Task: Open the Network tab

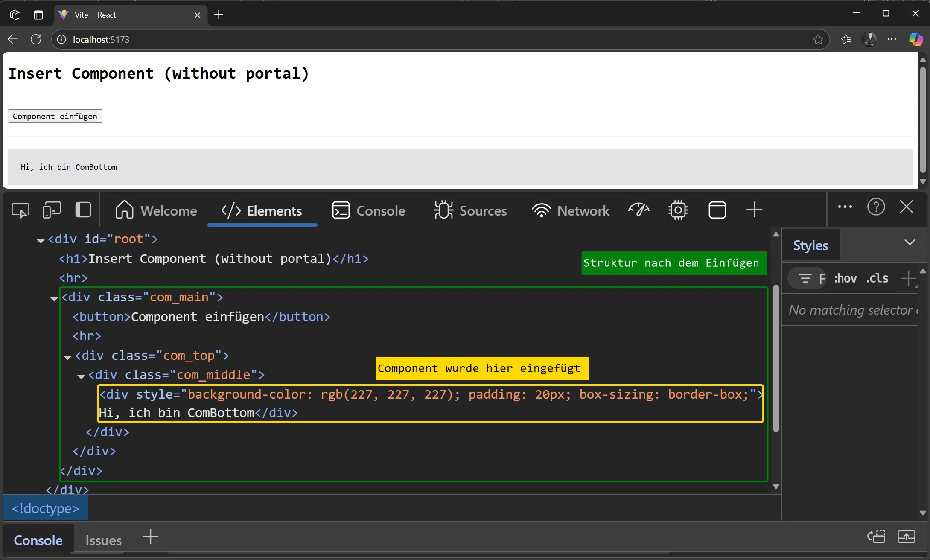Action: coord(571,210)
